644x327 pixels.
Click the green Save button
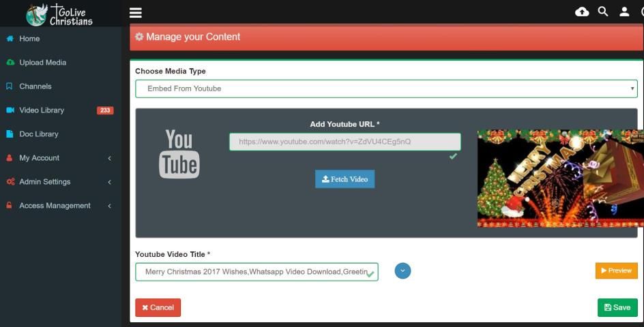coord(617,307)
